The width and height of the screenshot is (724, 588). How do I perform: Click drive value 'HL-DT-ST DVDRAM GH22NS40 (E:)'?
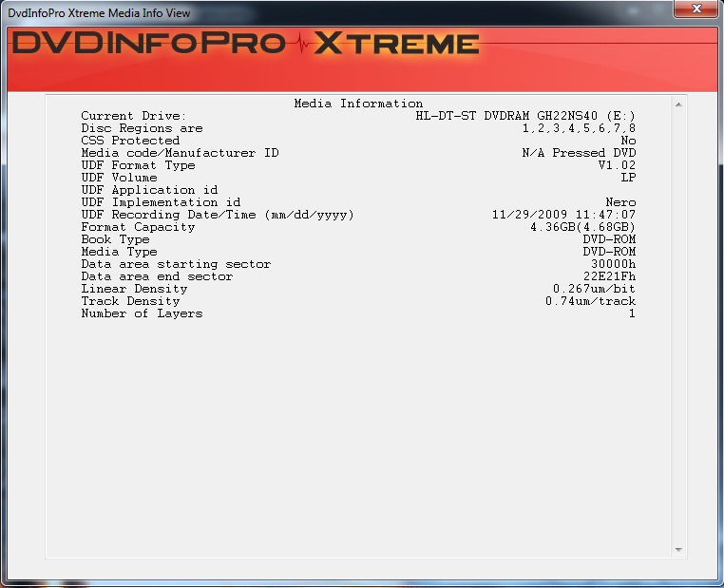(525, 116)
